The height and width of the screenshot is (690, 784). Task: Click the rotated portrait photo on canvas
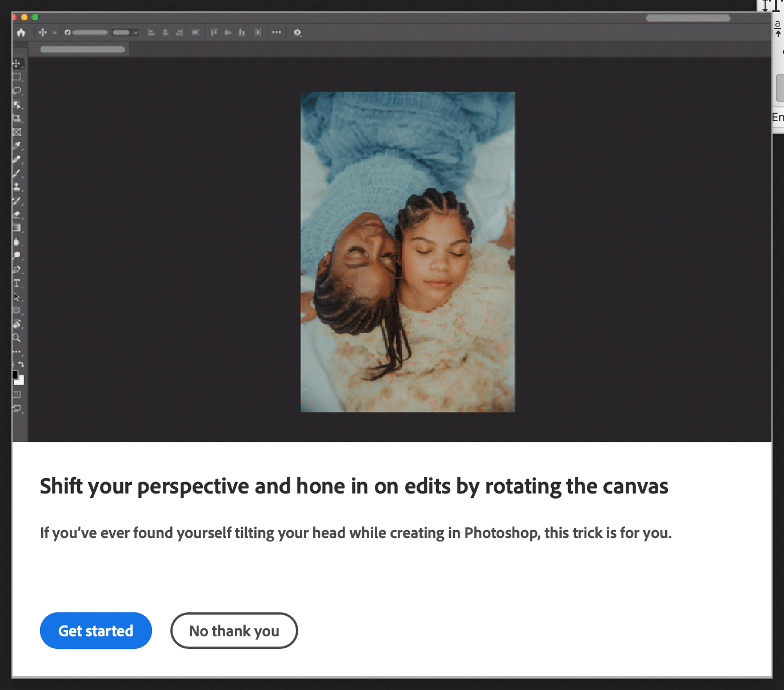(x=407, y=252)
